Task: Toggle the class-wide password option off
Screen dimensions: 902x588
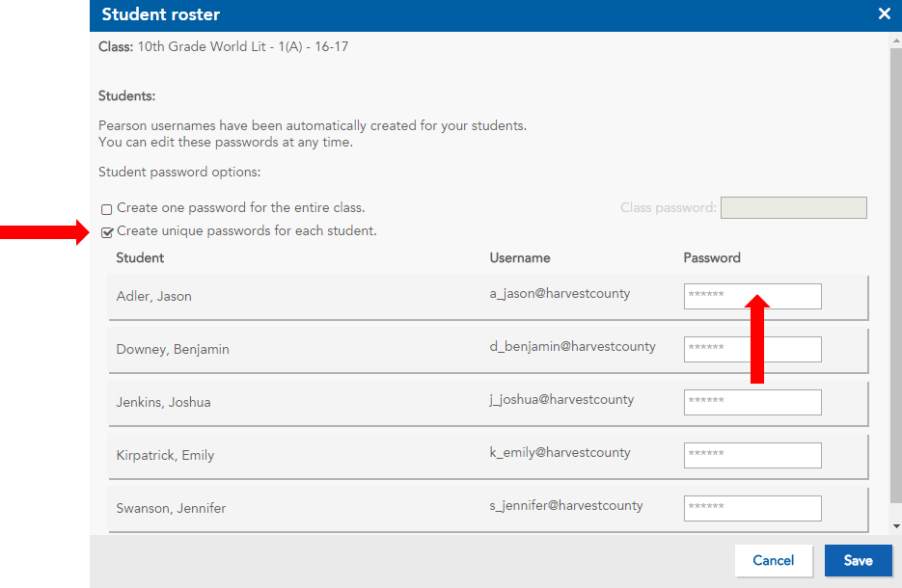Action: click(106, 207)
